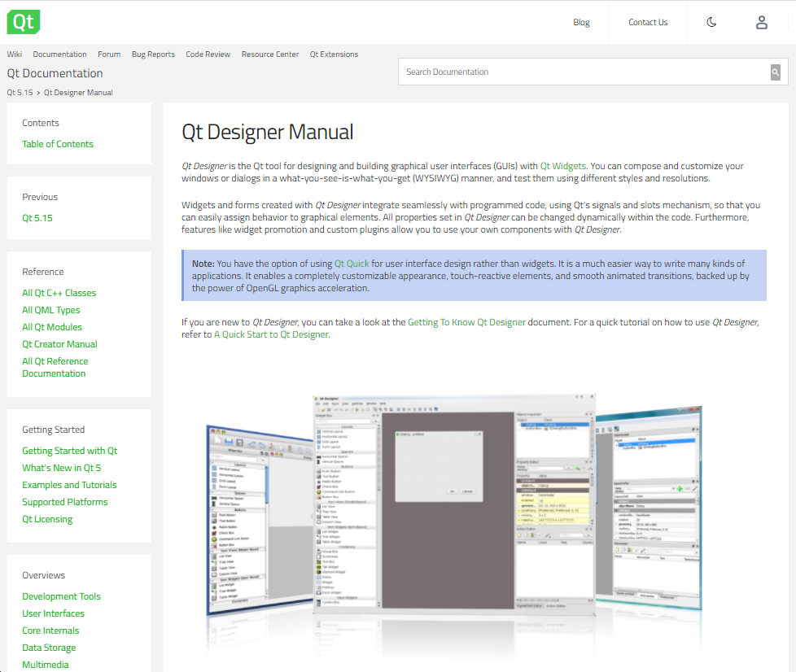Open A Quick Start to Qt Designer

point(271,334)
